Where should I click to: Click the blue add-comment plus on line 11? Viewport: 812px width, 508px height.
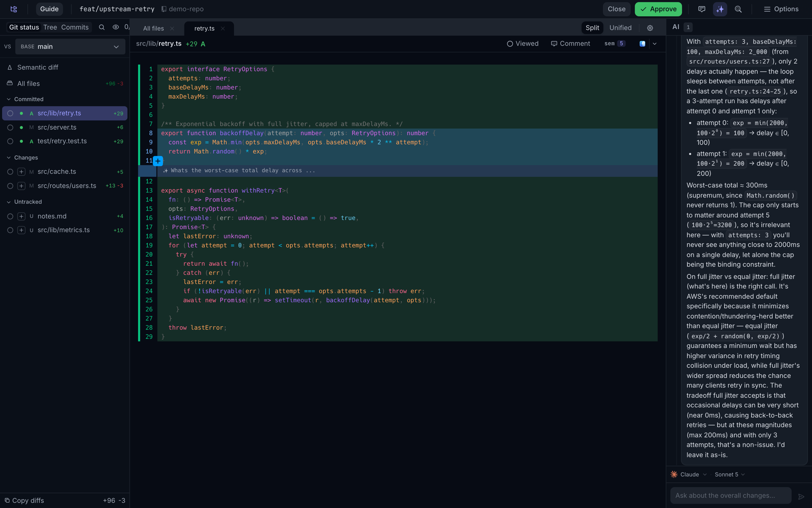(158, 161)
